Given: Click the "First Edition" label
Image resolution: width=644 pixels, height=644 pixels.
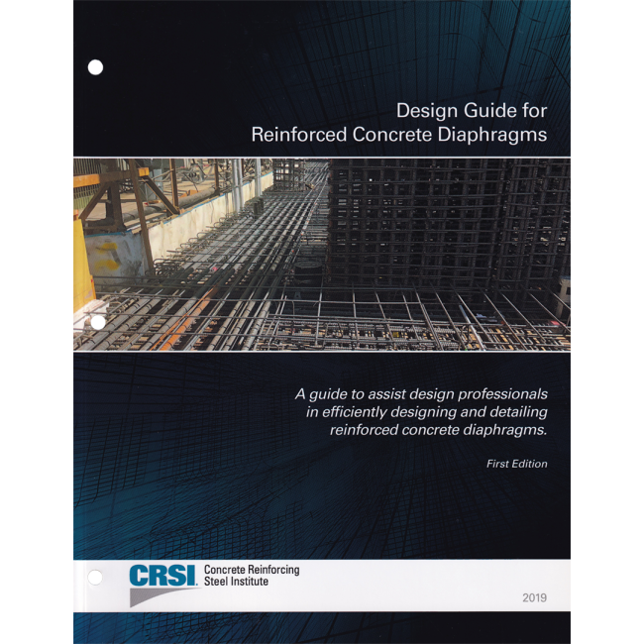Looking at the screenshot, I should [x=516, y=464].
